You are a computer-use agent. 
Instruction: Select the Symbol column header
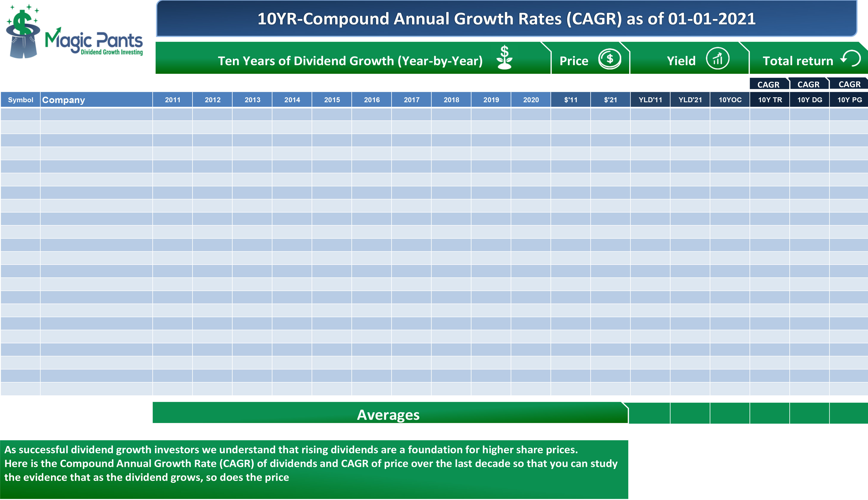[20, 100]
